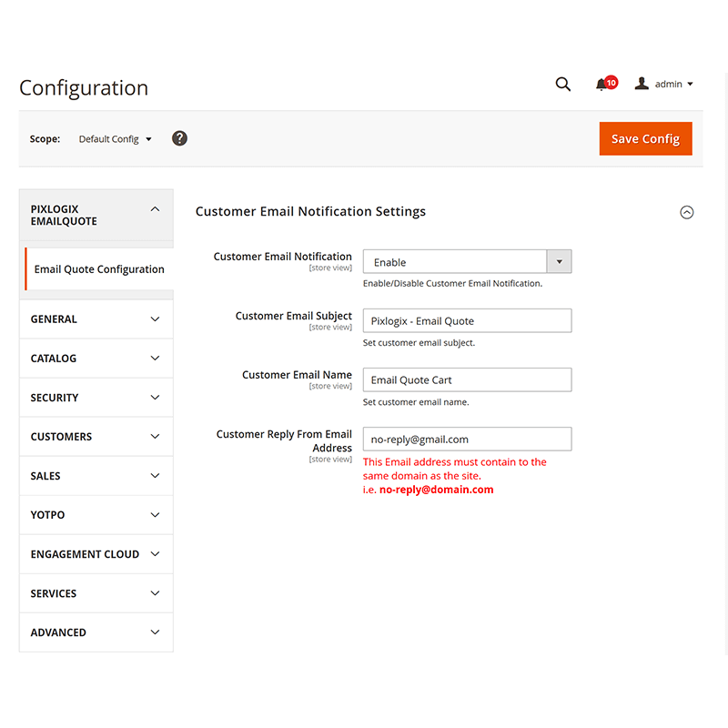Expand the ADVANCED settings section
Viewport: 728px width, 728px height.
(x=96, y=632)
